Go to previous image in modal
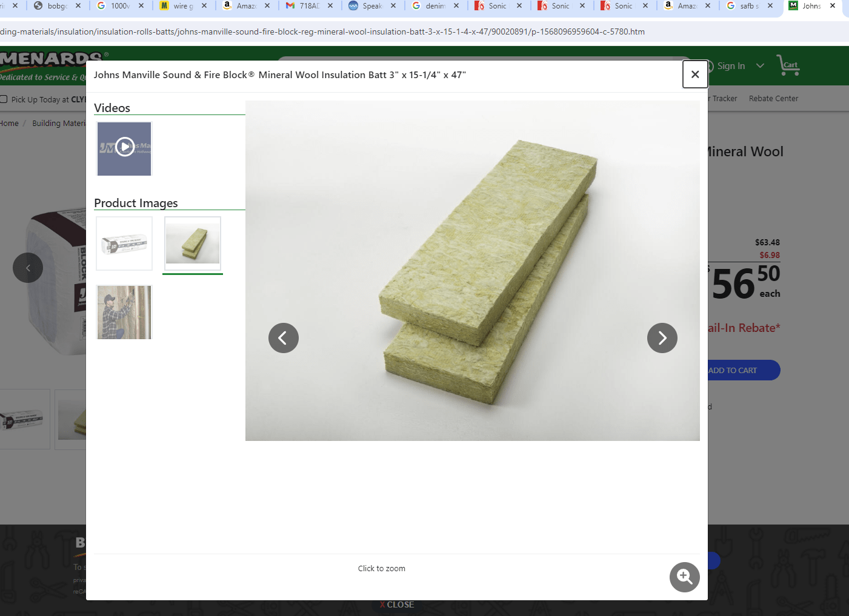This screenshot has width=849, height=616. (x=284, y=338)
